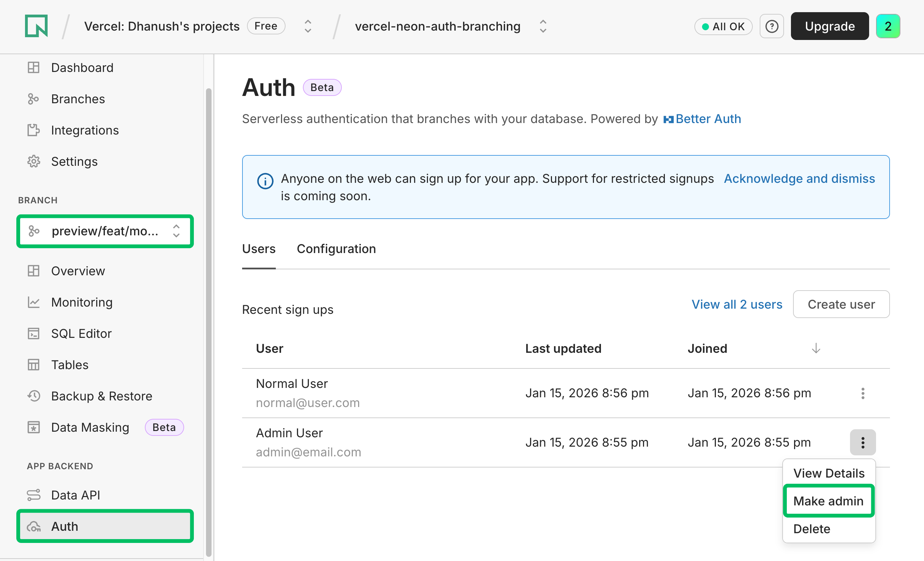Image resolution: width=924 pixels, height=561 pixels.
Task: Click the Monitoring chart icon
Action: (x=33, y=302)
